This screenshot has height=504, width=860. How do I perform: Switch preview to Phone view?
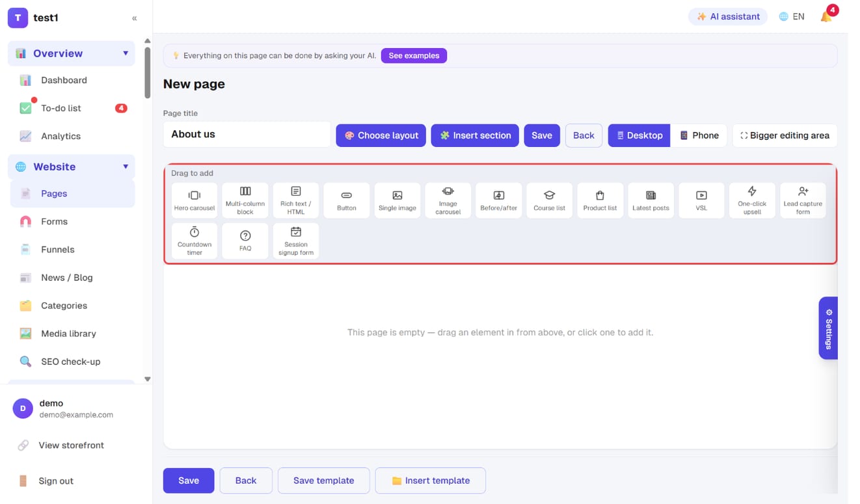tap(699, 135)
